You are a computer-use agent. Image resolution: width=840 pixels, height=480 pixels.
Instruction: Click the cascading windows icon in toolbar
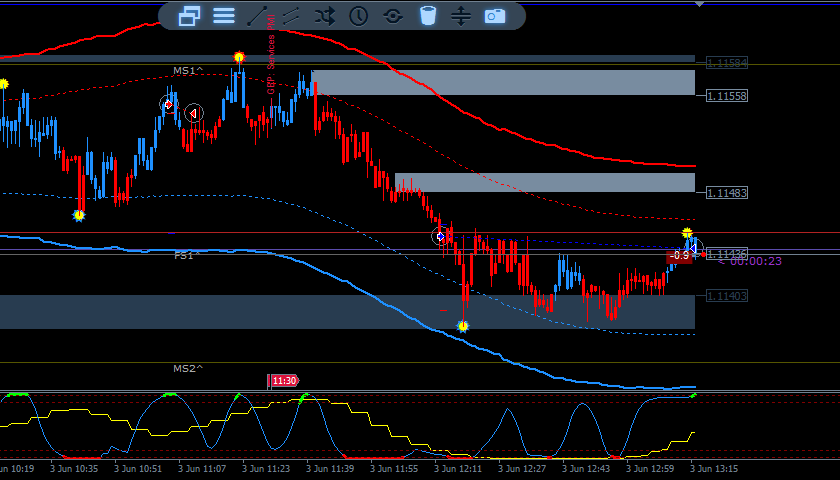[x=189, y=16]
